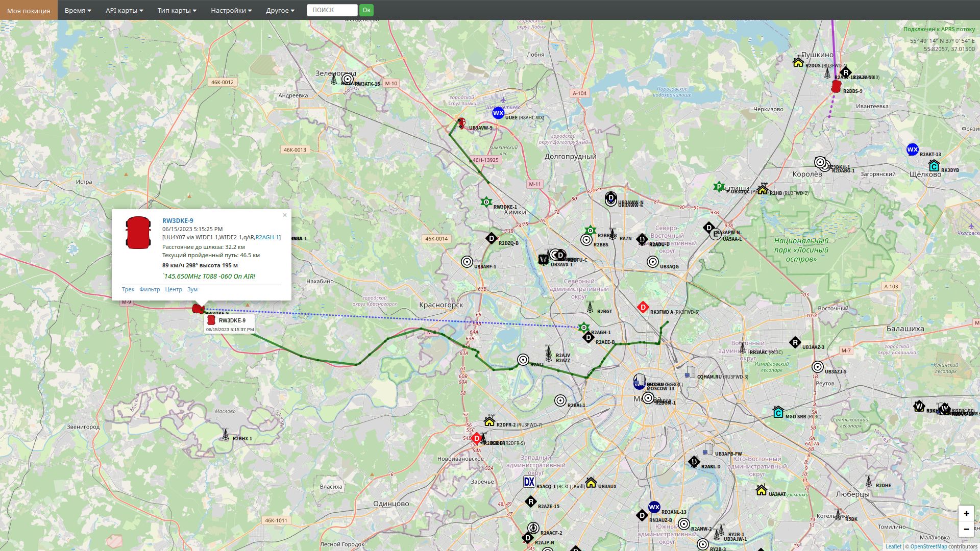Select the R2ANW-2 circle target icon

point(684,524)
